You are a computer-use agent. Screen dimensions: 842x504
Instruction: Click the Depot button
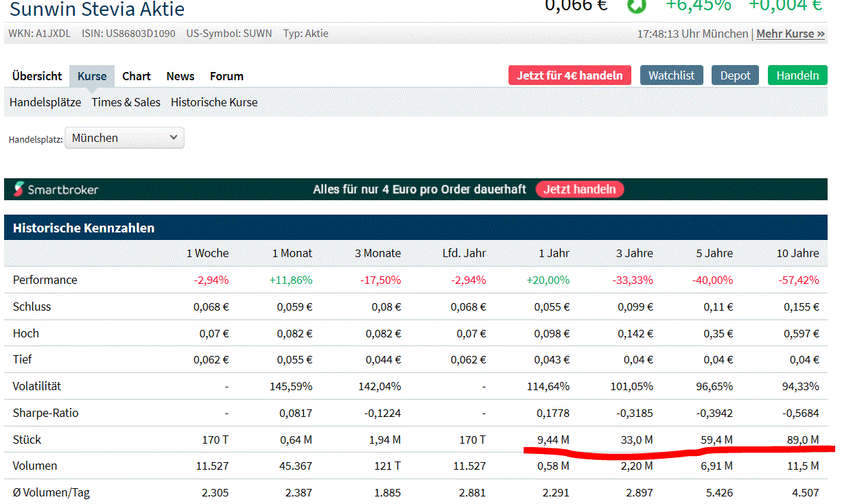pos(735,75)
